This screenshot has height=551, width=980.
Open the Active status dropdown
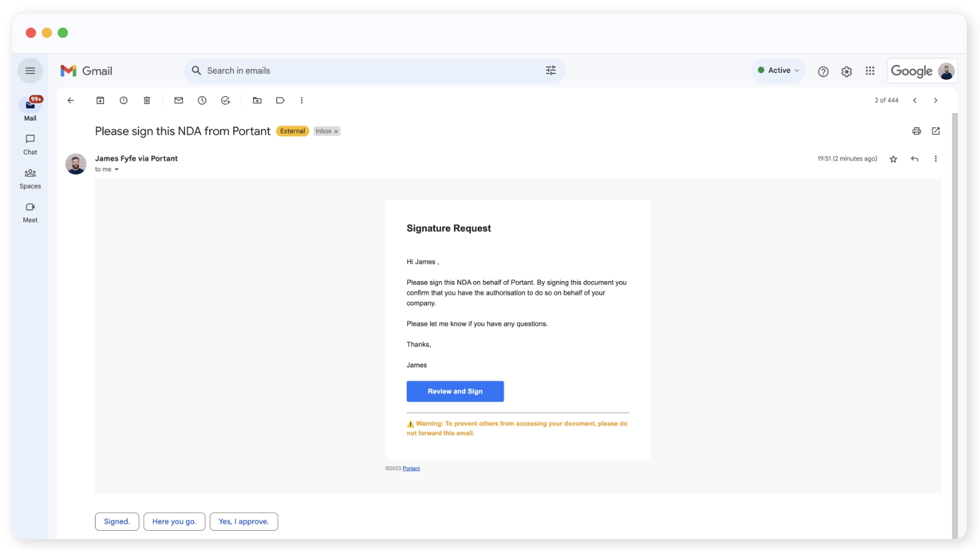[x=778, y=70]
